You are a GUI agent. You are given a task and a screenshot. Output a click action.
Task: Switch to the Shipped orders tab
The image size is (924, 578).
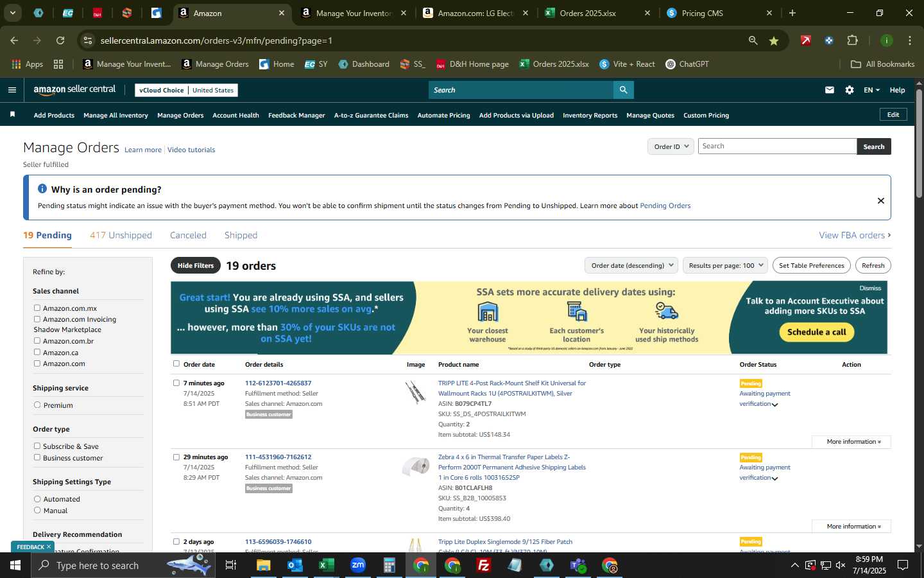[241, 235]
